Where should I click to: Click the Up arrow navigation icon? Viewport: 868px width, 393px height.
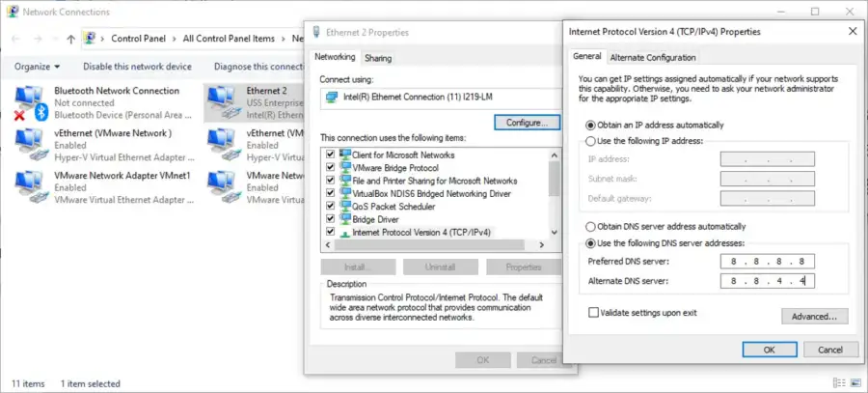click(x=70, y=39)
